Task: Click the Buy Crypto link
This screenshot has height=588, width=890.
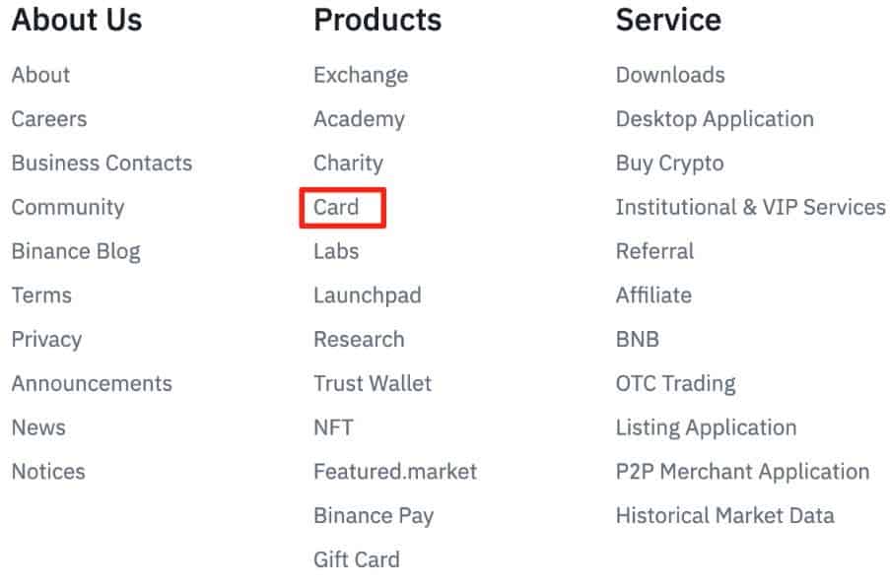Action: (669, 163)
